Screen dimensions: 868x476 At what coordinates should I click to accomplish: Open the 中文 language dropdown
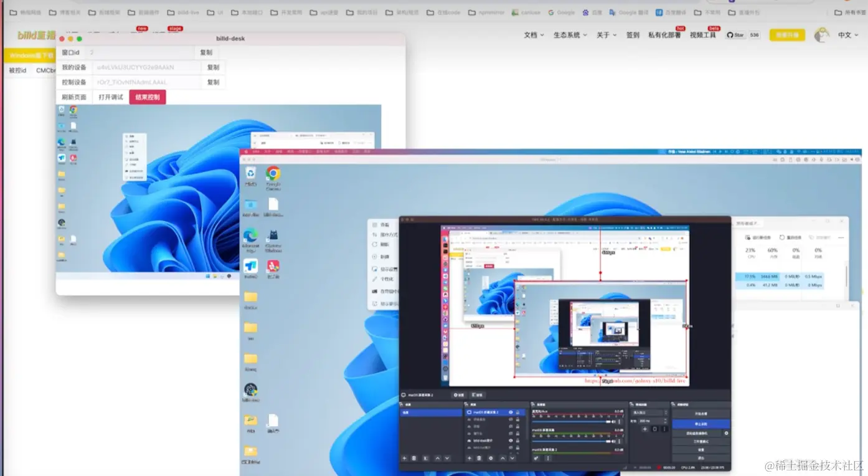tap(847, 35)
